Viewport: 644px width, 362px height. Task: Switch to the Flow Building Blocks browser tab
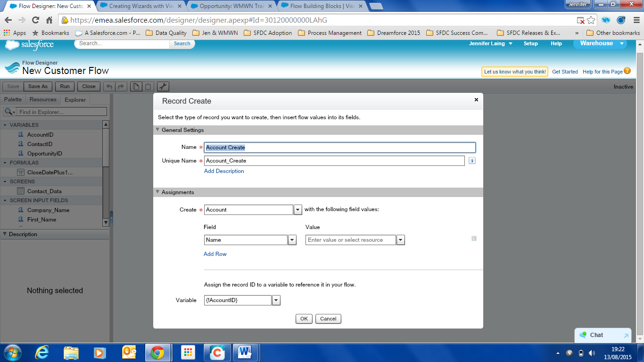tap(322, 6)
